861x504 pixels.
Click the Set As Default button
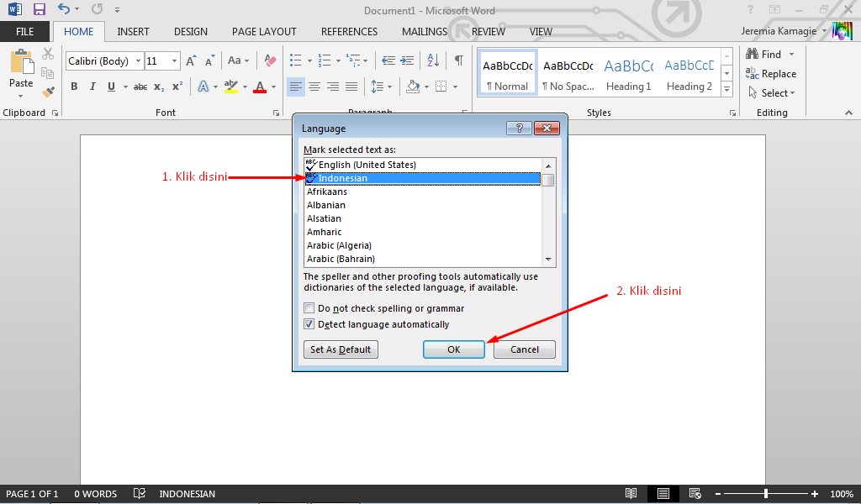click(340, 349)
